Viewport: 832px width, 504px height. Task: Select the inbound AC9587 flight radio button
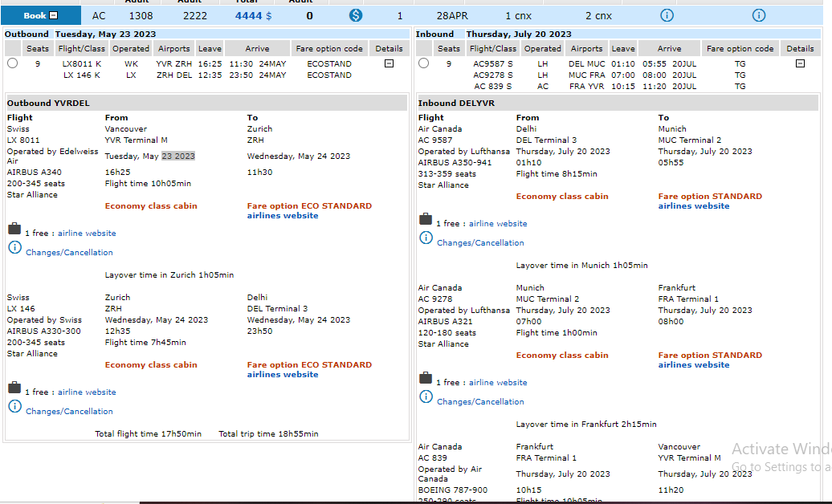point(423,63)
